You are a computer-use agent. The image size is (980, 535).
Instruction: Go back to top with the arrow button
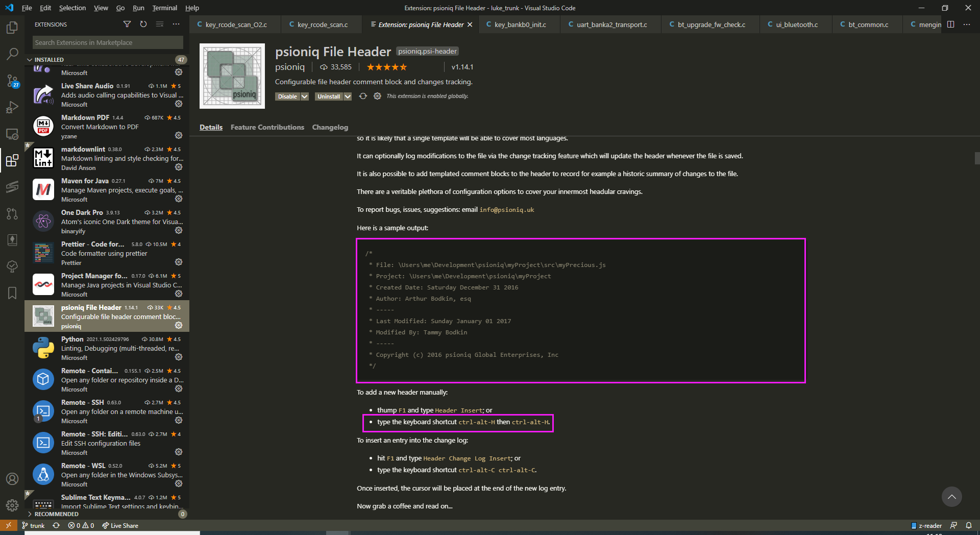tap(951, 497)
